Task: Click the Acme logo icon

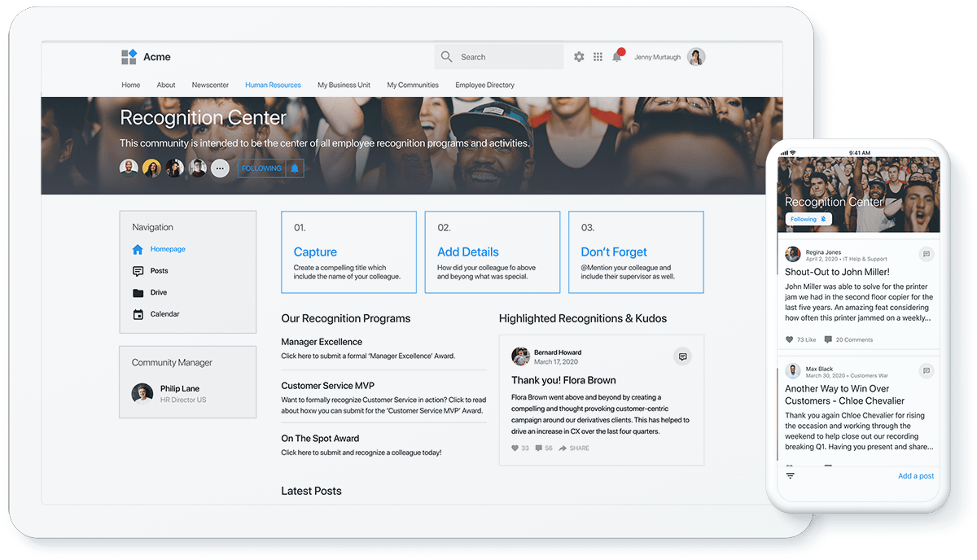Action: pyautogui.click(x=129, y=57)
